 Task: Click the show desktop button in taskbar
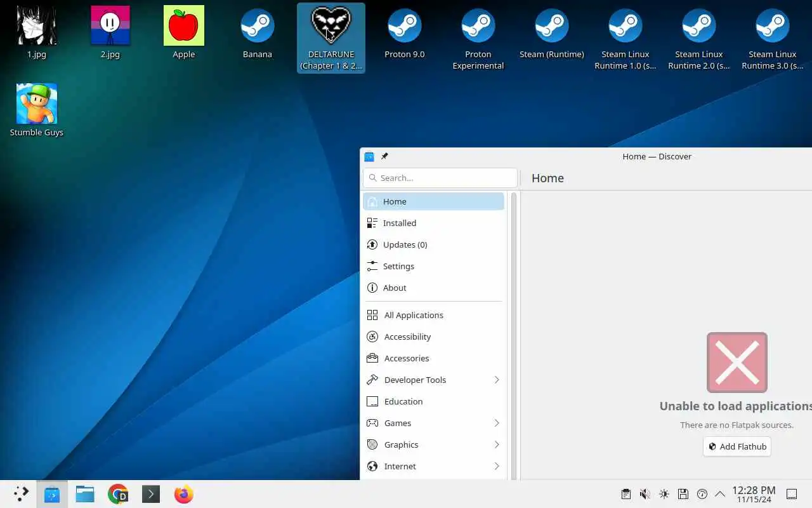pyautogui.click(x=792, y=494)
